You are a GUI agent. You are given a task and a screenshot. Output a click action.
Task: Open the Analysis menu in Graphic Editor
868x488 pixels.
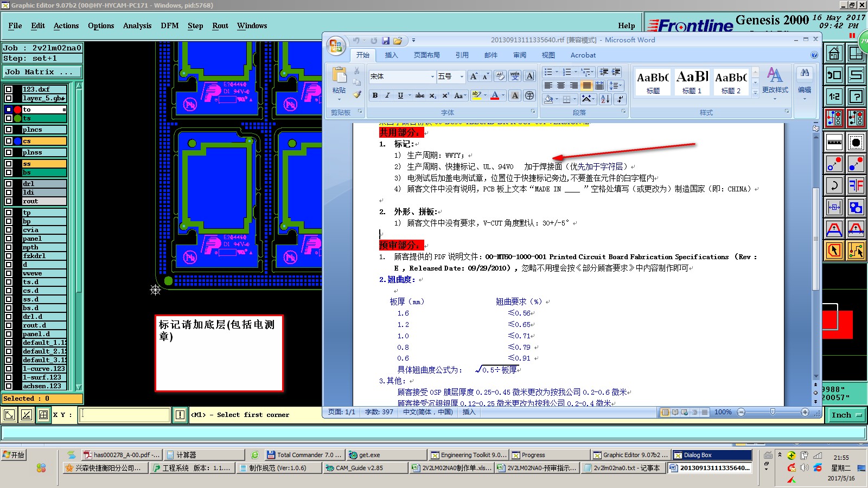137,25
